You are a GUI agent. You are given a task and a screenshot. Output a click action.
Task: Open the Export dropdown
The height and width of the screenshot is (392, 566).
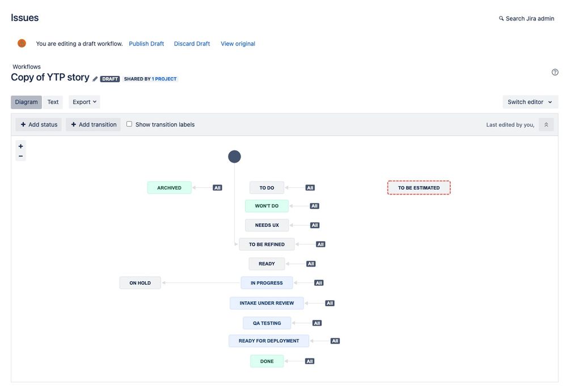point(85,102)
